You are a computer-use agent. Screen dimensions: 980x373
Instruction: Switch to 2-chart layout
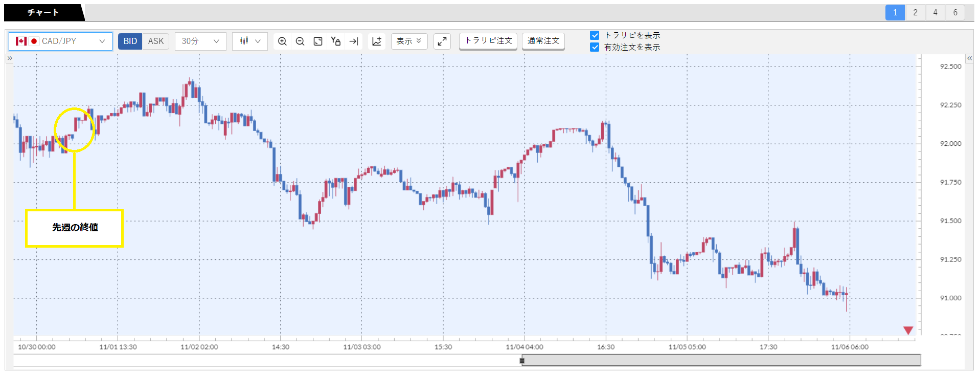coord(915,13)
